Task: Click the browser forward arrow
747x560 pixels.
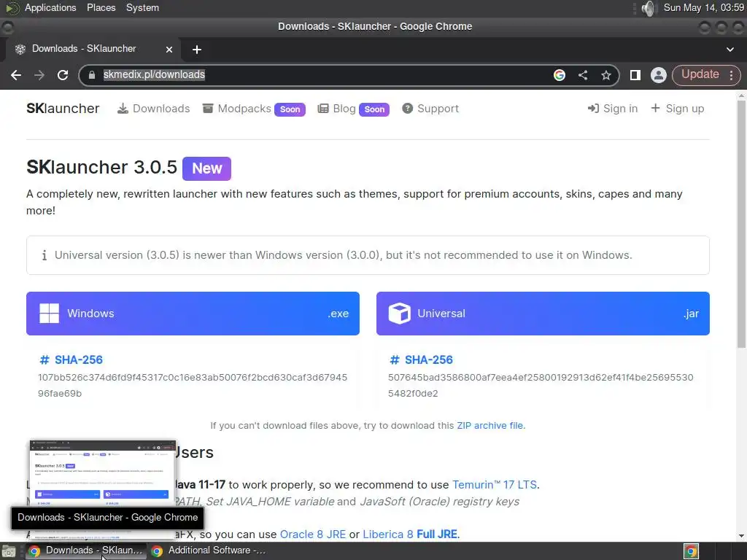Action: point(39,75)
